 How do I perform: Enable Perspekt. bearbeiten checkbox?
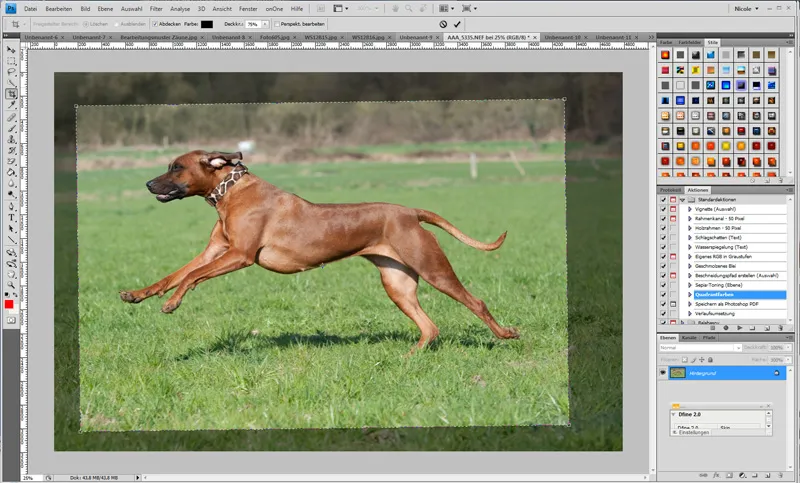click(277, 24)
